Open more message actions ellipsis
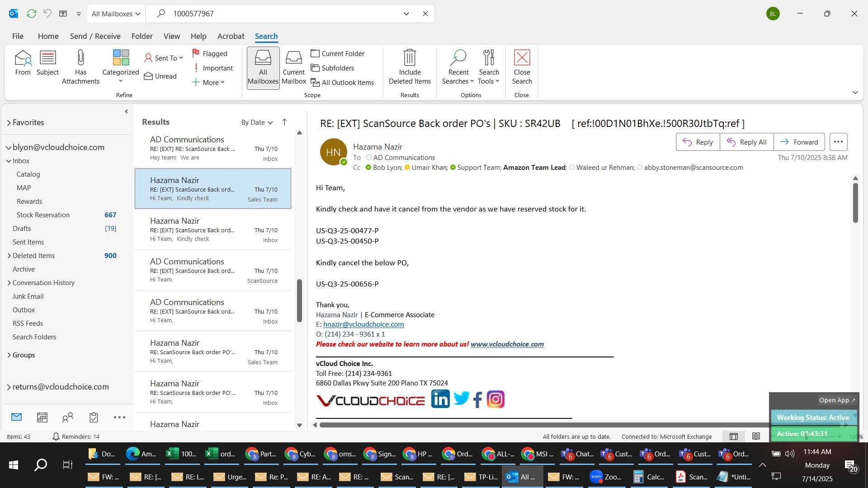 click(838, 142)
